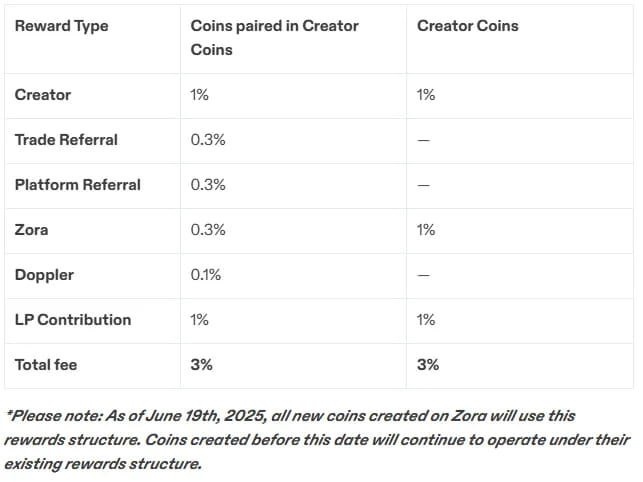Click the Zora row label
This screenshot has width=643, height=482.
tap(31, 230)
